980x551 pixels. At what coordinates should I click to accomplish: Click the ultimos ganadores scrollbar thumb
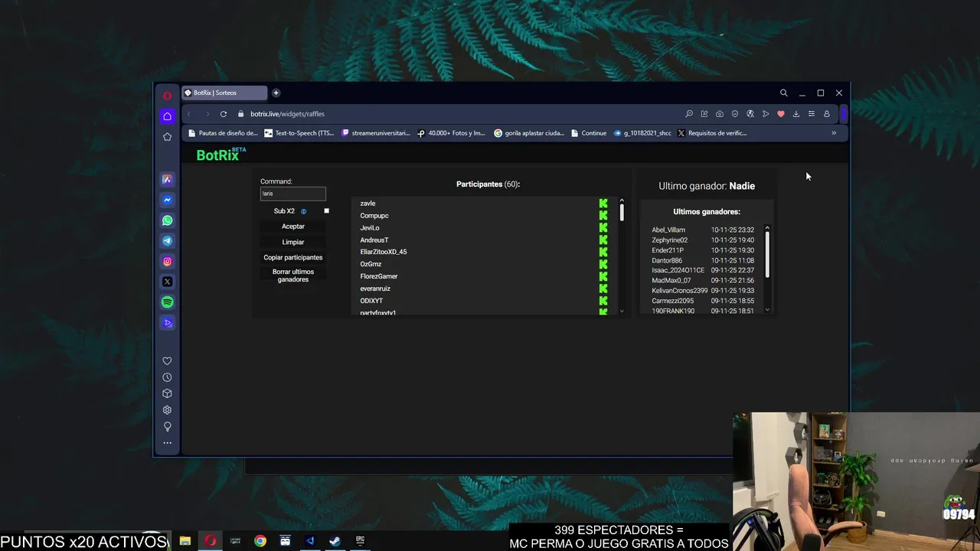point(767,255)
